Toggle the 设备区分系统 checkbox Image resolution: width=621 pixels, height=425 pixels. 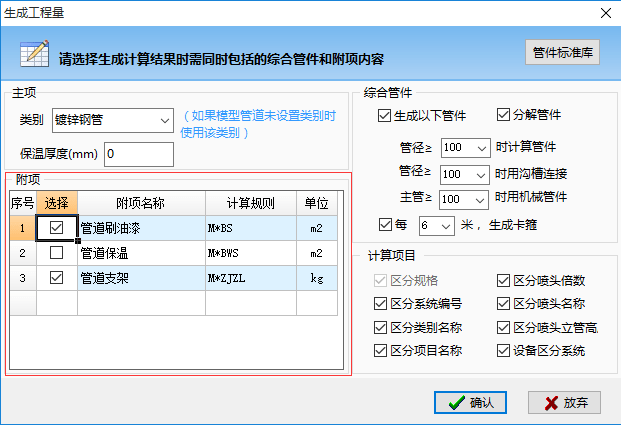point(503,351)
